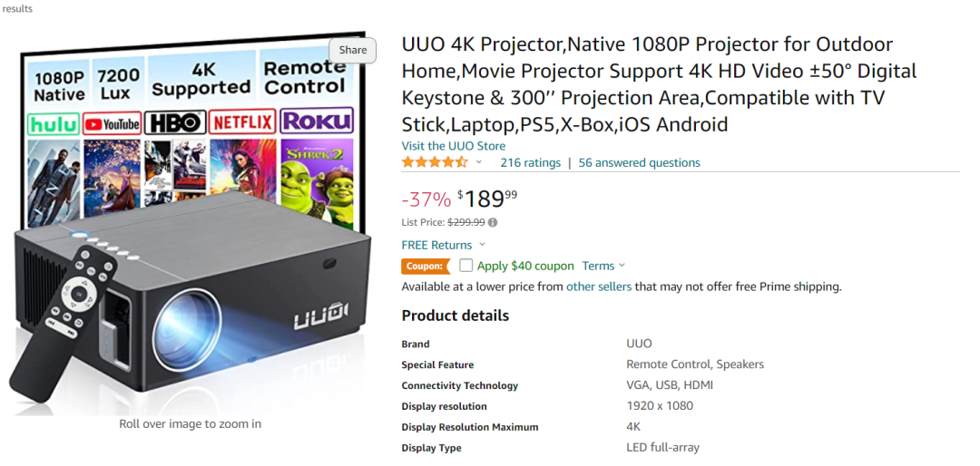Click the projector product image
The height and width of the screenshot is (466, 980).
point(190,223)
